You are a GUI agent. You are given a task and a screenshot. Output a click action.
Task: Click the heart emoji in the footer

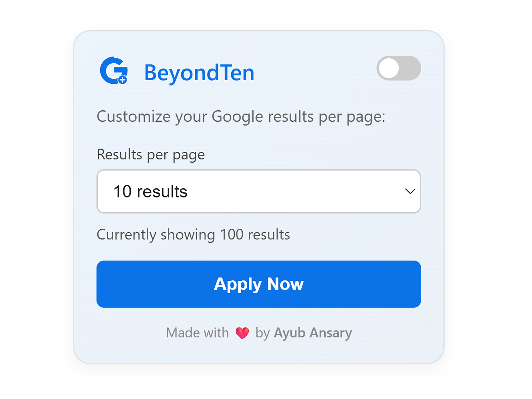coord(242,333)
